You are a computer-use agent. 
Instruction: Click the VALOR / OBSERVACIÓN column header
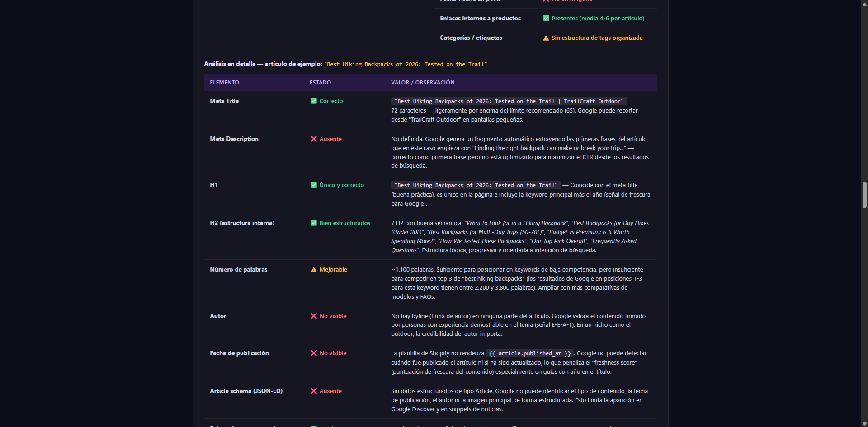[423, 83]
